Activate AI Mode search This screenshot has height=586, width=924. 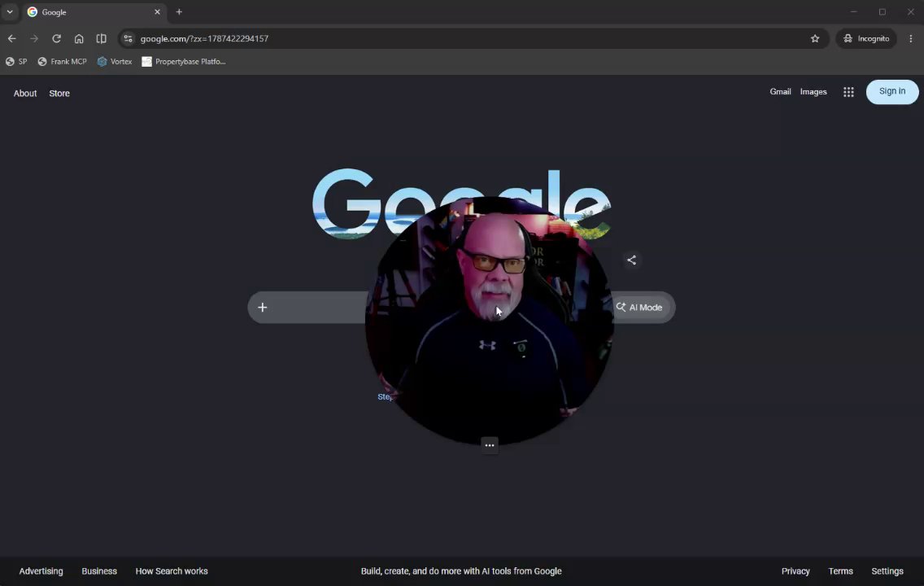point(639,307)
